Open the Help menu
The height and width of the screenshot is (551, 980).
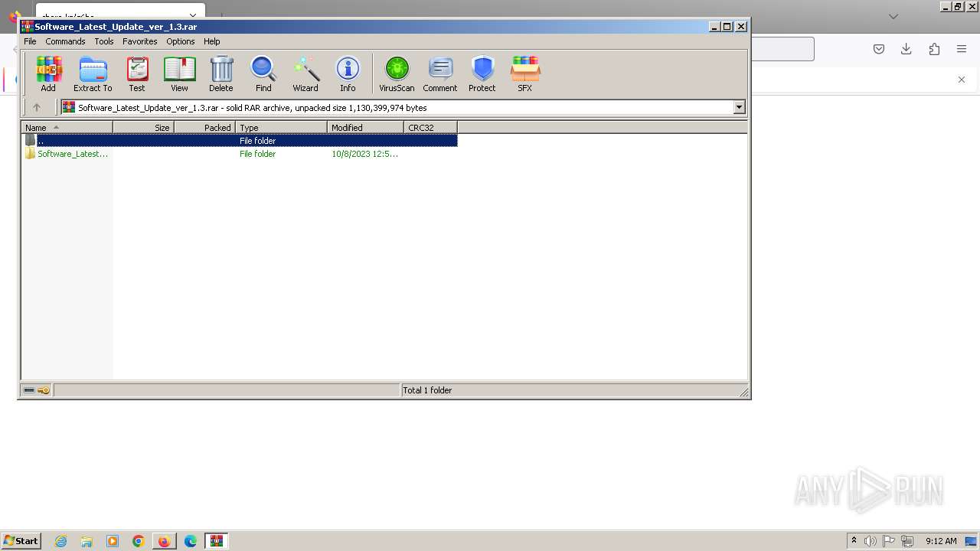coord(212,41)
